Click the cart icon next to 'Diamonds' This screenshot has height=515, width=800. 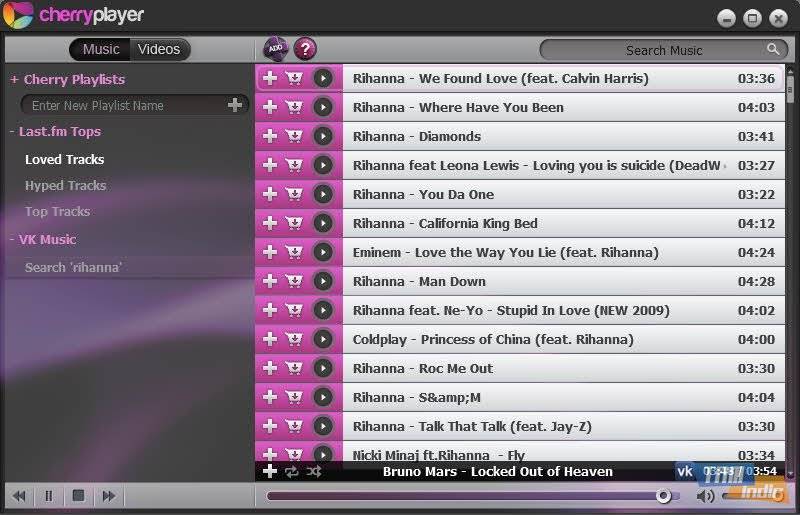[x=294, y=136]
